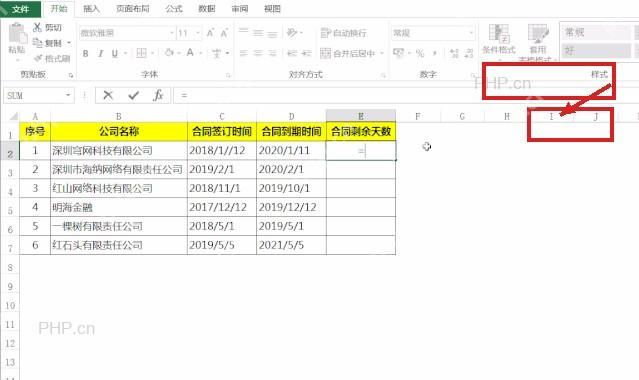Cancel formula entry with X button
Image resolution: width=639 pixels, height=380 pixels.
point(108,95)
